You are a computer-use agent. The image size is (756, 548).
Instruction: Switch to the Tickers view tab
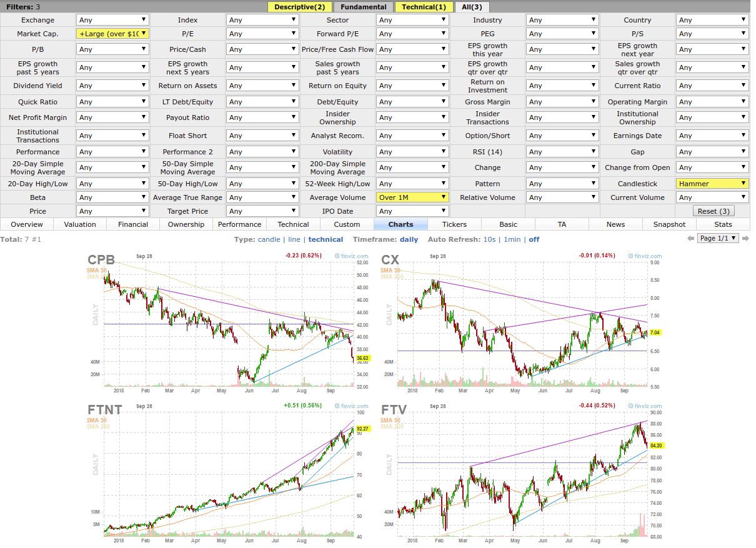tap(454, 224)
